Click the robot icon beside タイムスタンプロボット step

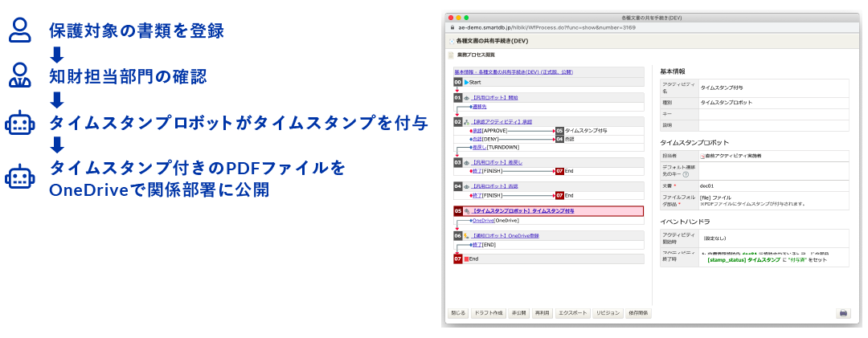(20, 124)
